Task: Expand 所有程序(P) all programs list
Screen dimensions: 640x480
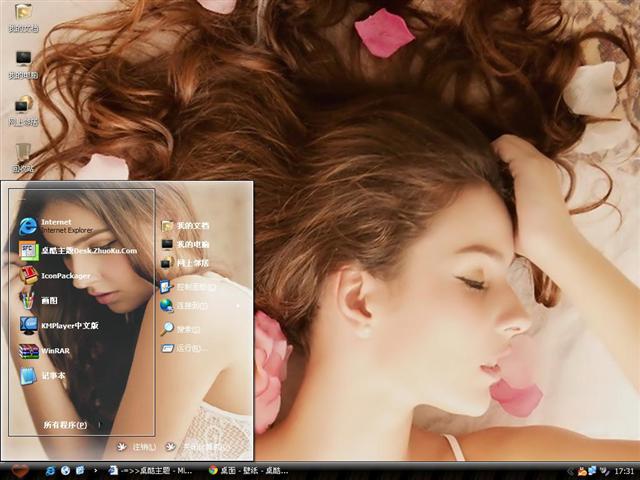Action: [x=65, y=425]
